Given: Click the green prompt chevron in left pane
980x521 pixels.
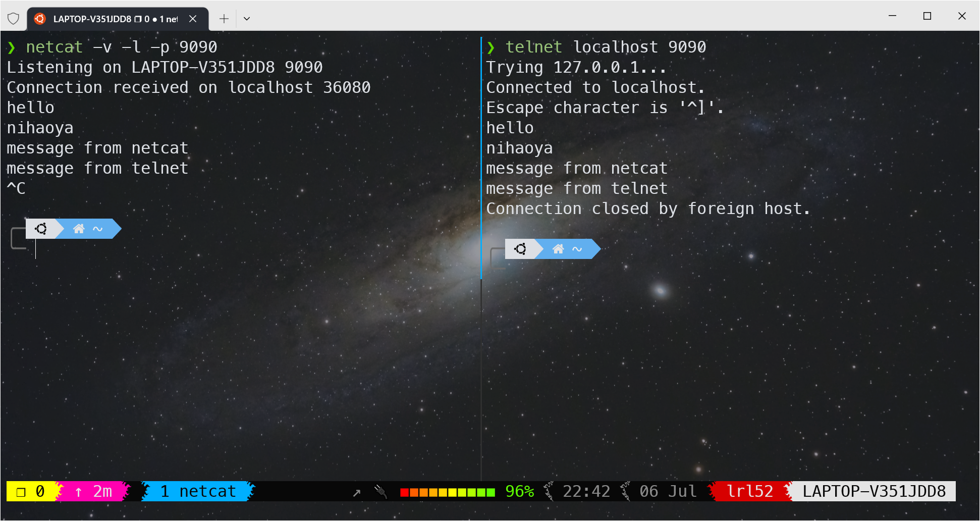Looking at the screenshot, I should pos(11,47).
